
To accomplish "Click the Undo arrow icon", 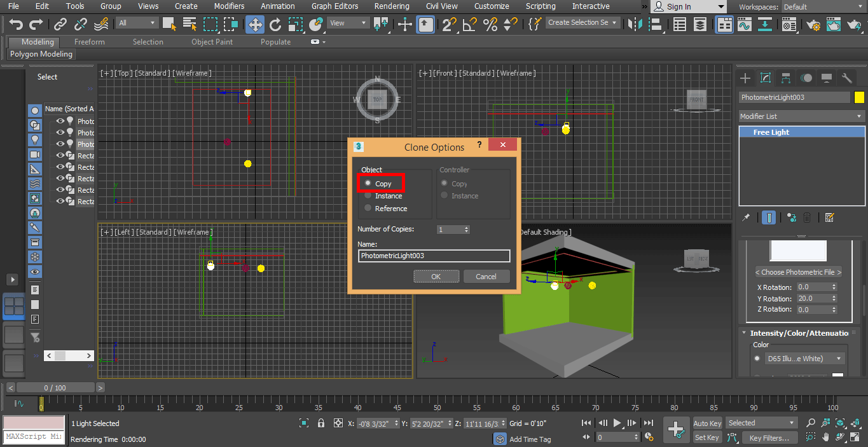I will pos(16,24).
